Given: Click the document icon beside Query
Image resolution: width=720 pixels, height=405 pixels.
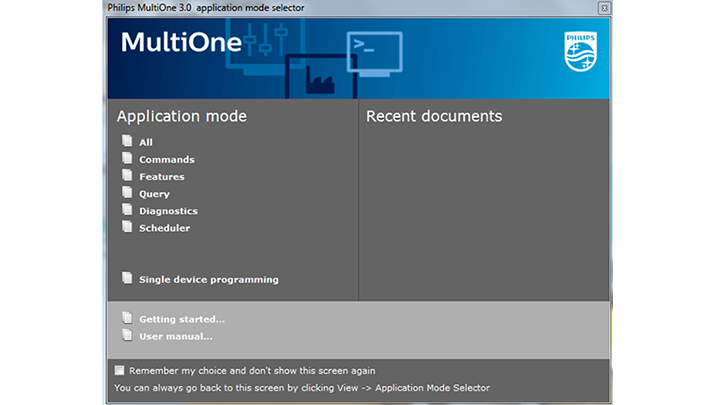Looking at the screenshot, I should tap(127, 192).
